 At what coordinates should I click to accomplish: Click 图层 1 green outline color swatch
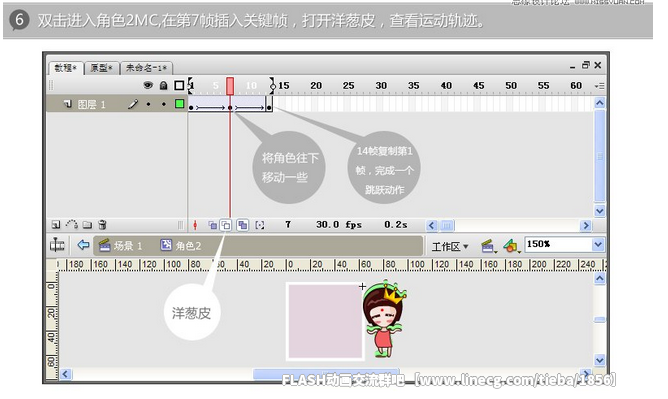(179, 103)
